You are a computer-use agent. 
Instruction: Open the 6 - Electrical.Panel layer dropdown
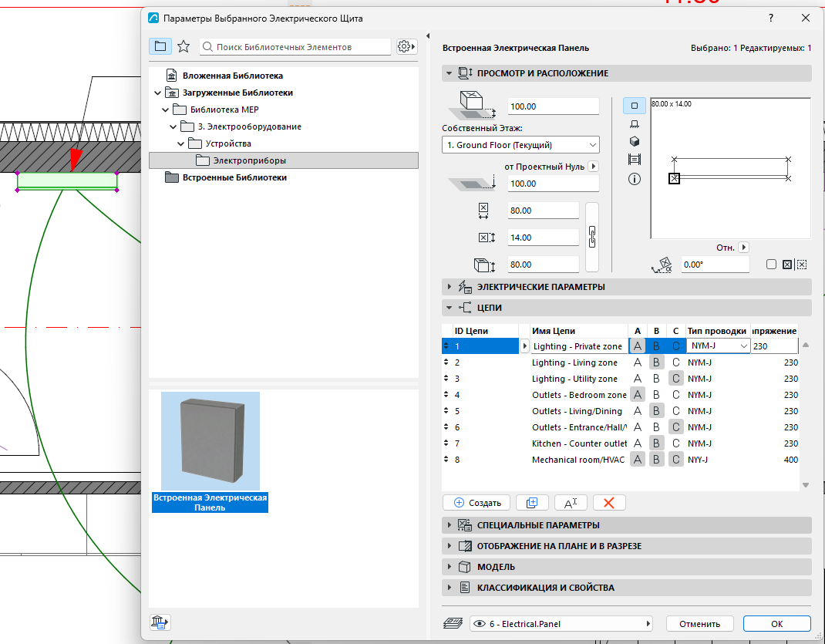[561, 623]
